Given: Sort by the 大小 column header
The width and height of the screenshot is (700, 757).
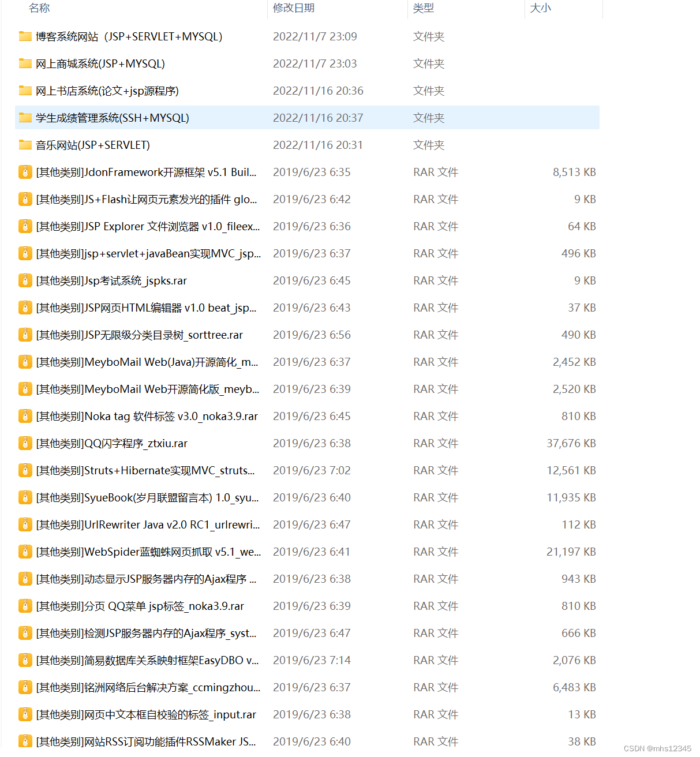Looking at the screenshot, I should click(x=541, y=8).
